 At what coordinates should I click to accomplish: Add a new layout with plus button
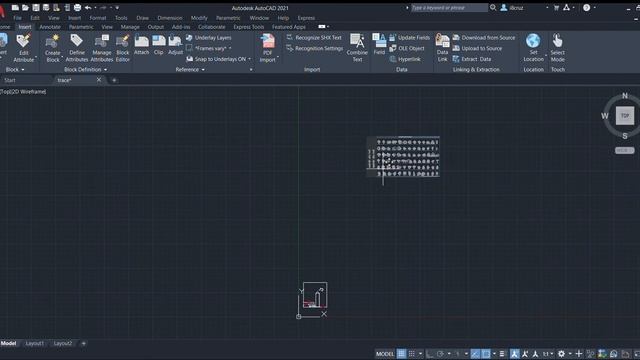click(x=84, y=343)
